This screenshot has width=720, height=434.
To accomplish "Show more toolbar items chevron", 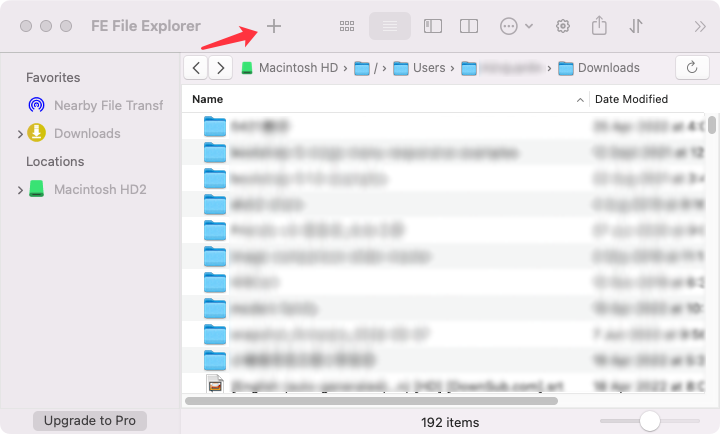I will [x=700, y=27].
